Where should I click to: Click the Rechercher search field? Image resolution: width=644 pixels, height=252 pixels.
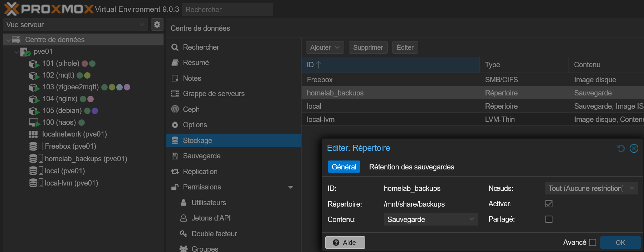tap(228, 10)
